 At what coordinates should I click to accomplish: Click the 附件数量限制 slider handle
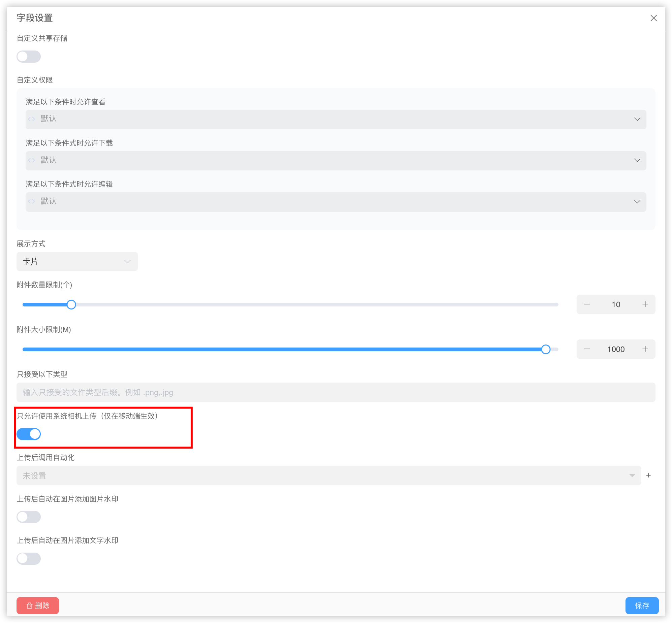(x=71, y=305)
